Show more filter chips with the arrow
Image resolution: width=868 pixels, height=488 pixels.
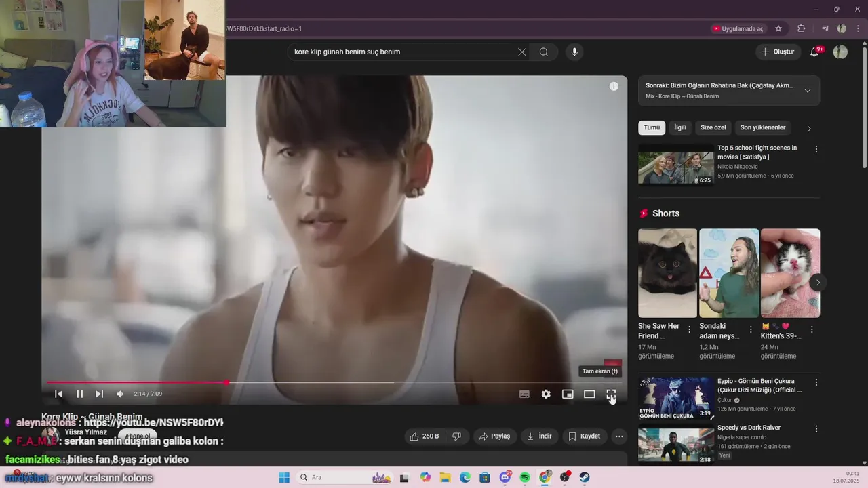tap(808, 128)
